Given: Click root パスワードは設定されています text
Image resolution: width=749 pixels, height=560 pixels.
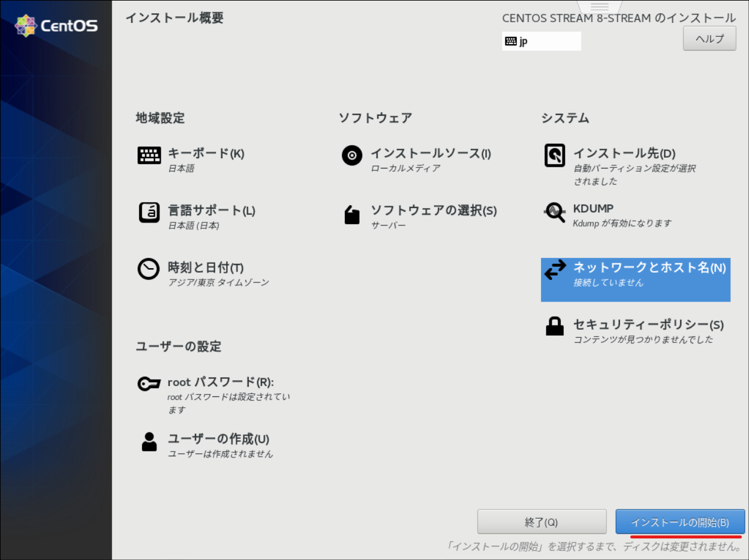Looking at the screenshot, I should tap(229, 404).
